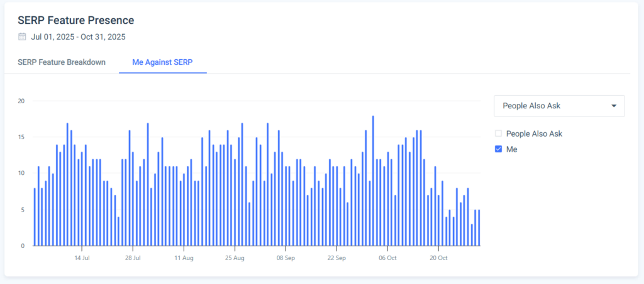Enable the People Also Ask checkbox

coord(499,133)
